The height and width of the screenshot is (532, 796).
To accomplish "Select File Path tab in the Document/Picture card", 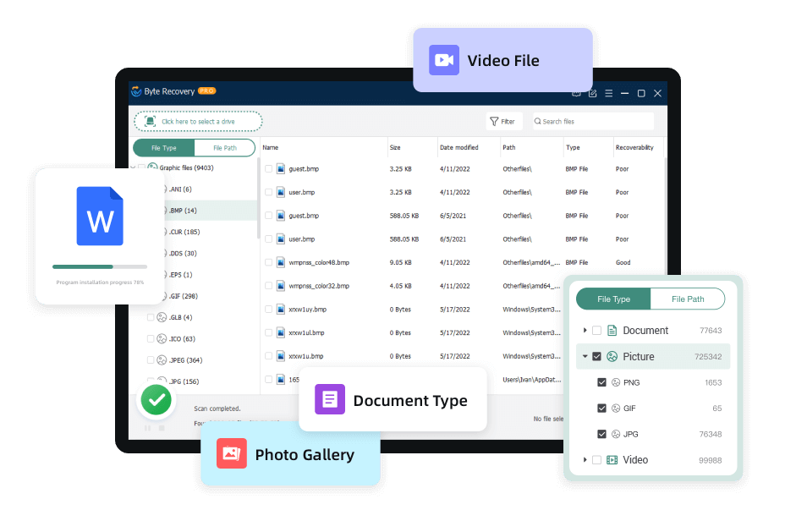I will pos(688,299).
